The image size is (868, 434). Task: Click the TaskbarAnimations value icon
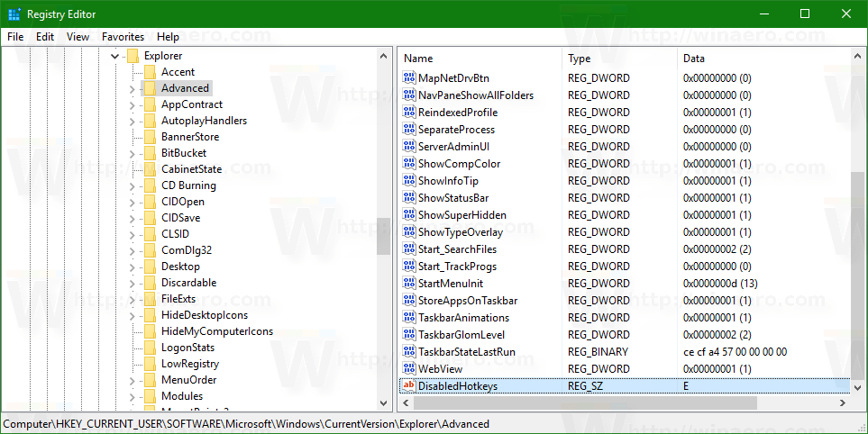coord(409,318)
